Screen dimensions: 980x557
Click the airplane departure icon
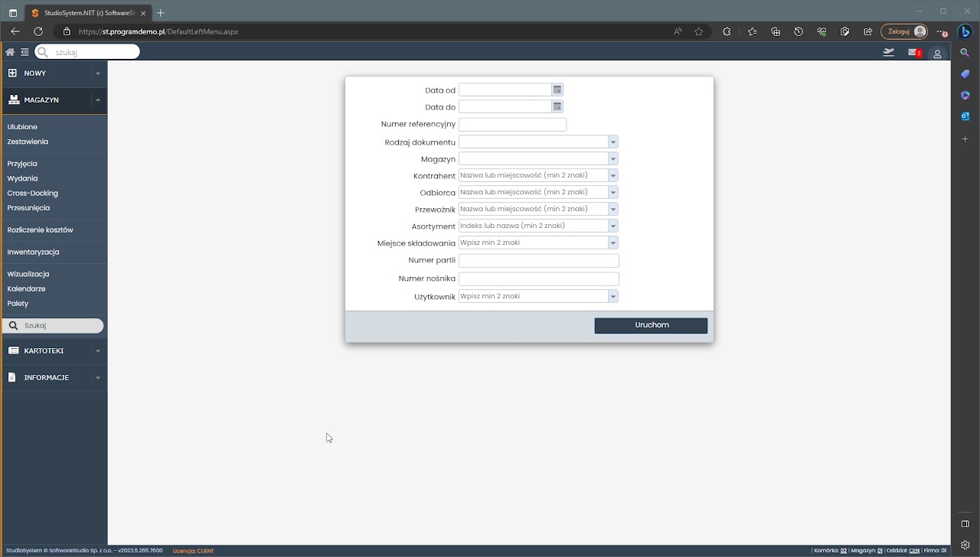coord(888,53)
